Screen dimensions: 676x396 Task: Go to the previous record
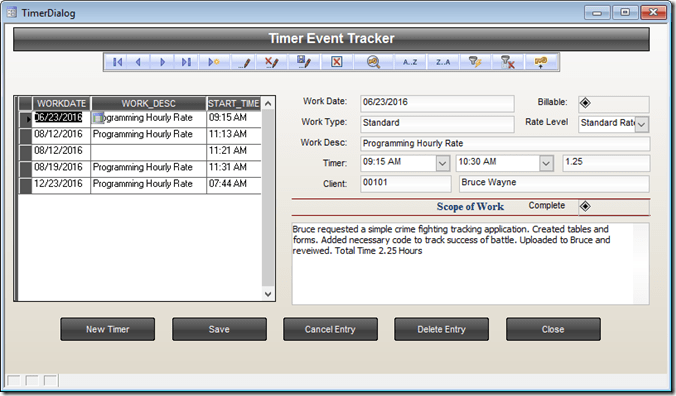tap(138, 62)
